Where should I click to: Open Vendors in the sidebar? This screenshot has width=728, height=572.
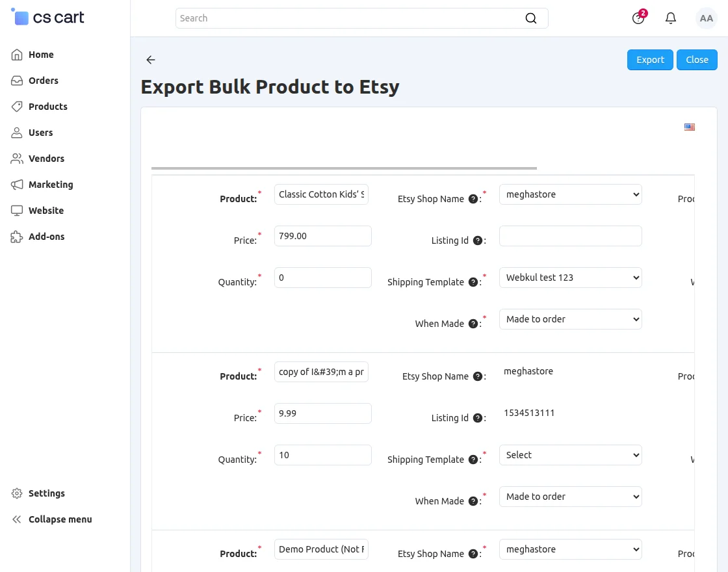coord(46,159)
